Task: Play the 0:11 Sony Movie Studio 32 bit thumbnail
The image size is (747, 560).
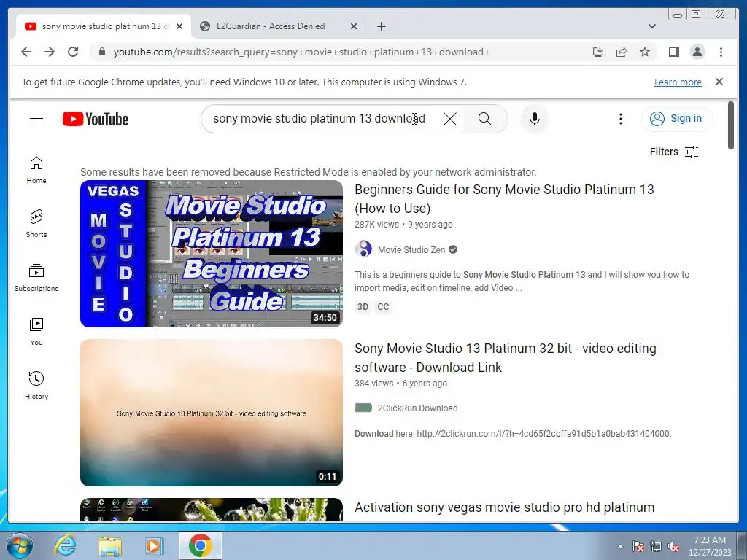Action: tap(211, 413)
